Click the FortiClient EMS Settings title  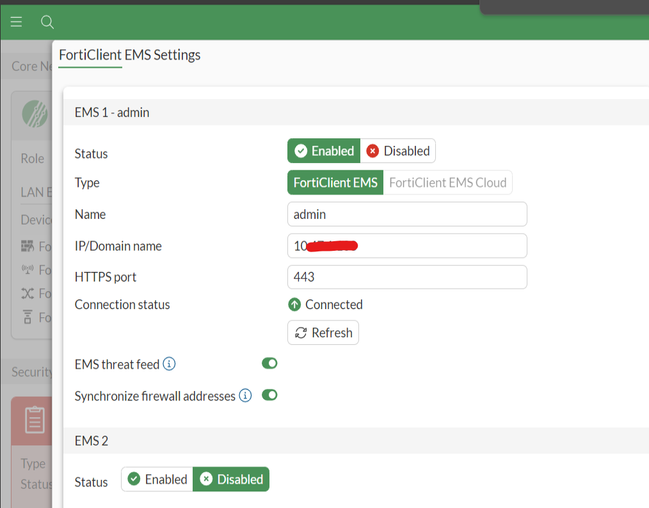click(x=130, y=55)
